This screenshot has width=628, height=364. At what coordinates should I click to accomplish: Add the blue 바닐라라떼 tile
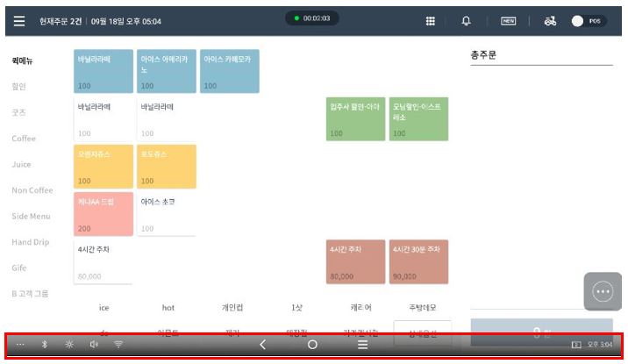tap(103, 71)
